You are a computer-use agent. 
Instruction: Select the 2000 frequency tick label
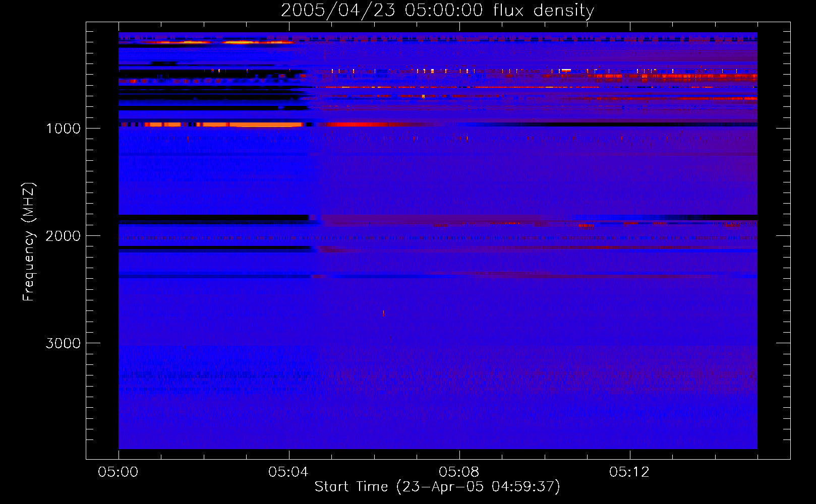click(63, 236)
